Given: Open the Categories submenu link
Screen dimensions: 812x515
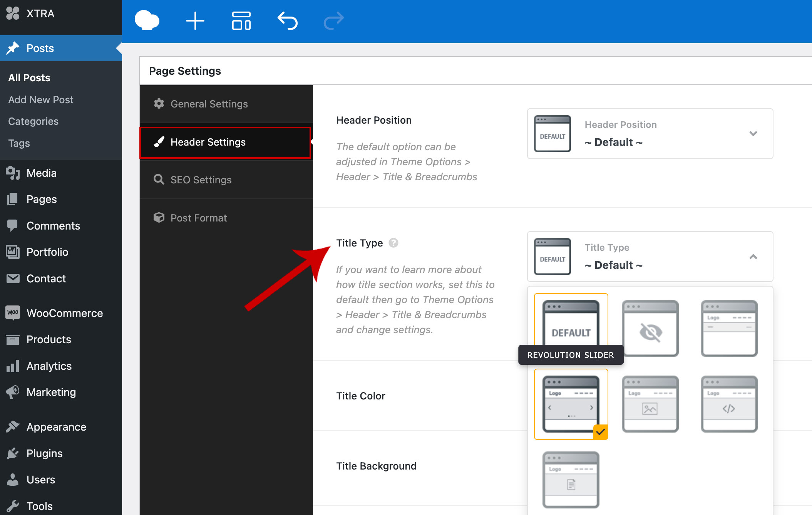Looking at the screenshot, I should pyautogui.click(x=33, y=121).
